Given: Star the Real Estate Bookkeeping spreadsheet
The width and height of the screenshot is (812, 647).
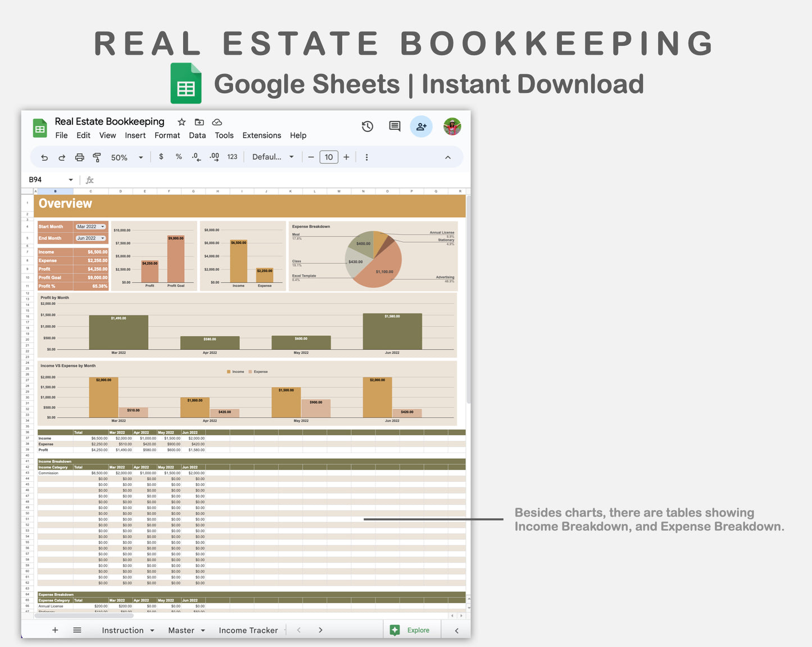Looking at the screenshot, I should tap(181, 122).
